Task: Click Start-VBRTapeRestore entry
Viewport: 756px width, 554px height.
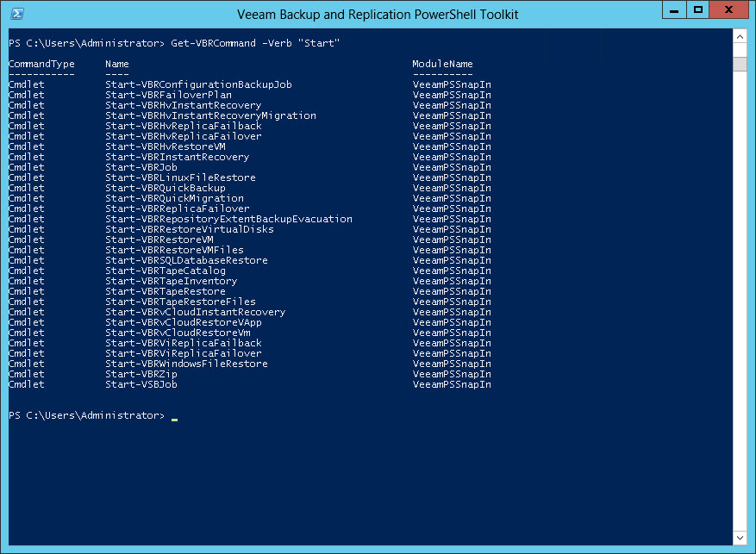Action: (166, 291)
